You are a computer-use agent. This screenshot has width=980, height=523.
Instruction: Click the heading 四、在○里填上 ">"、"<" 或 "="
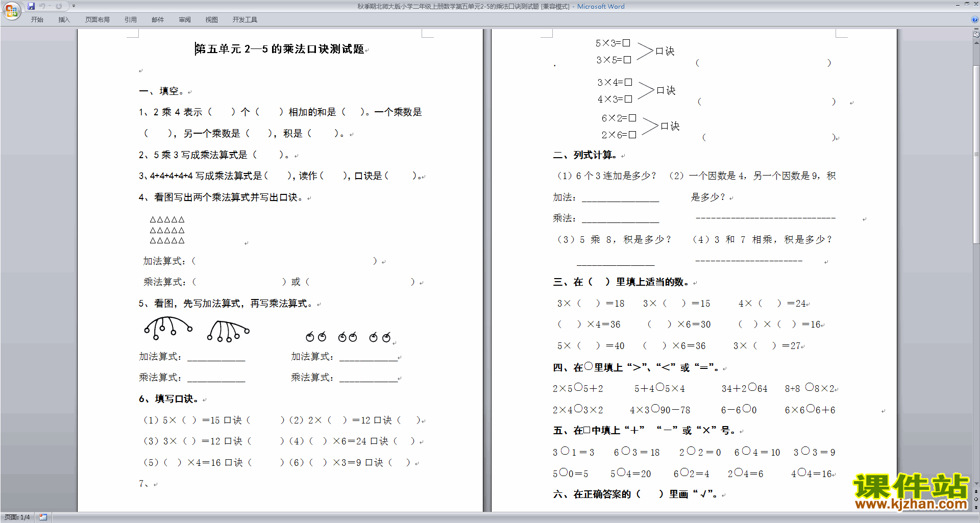pos(636,367)
